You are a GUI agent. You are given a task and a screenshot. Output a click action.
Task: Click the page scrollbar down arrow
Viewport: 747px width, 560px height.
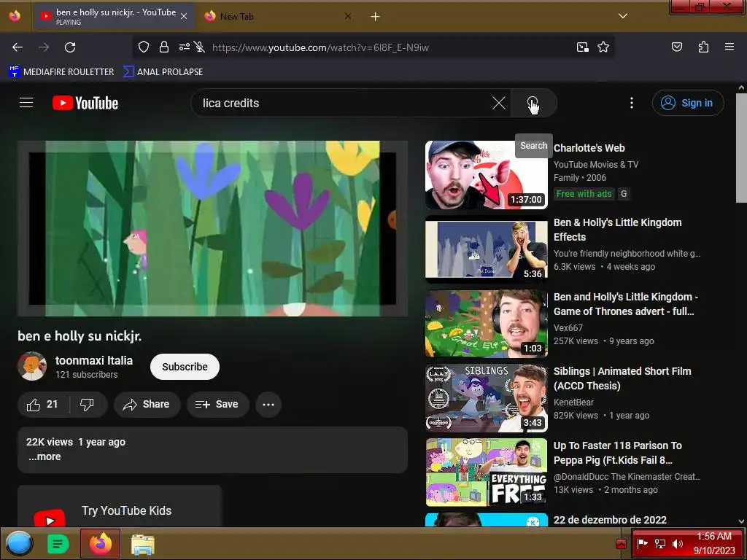pyautogui.click(x=741, y=521)
